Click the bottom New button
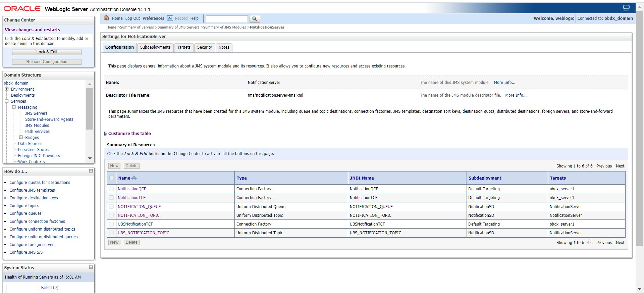The height and width of the screenshot is (293, 644). [x=114, y=242]
